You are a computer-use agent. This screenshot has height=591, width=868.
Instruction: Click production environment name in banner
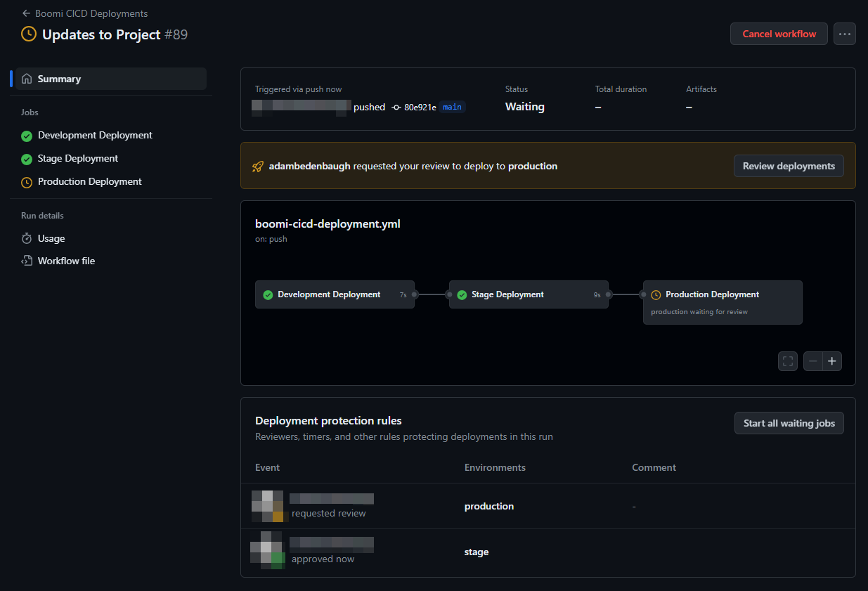pos(533,166)
